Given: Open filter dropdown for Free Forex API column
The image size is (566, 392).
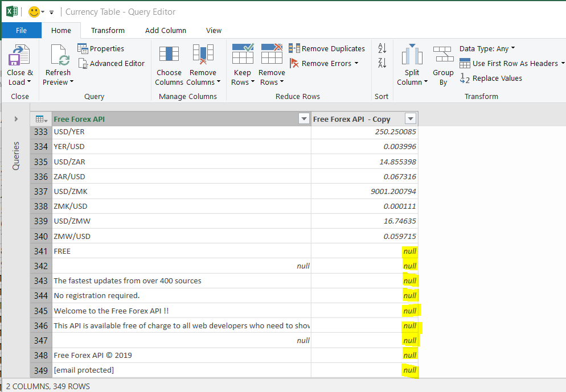Looking at the screenshot, I should pos(304,119).
